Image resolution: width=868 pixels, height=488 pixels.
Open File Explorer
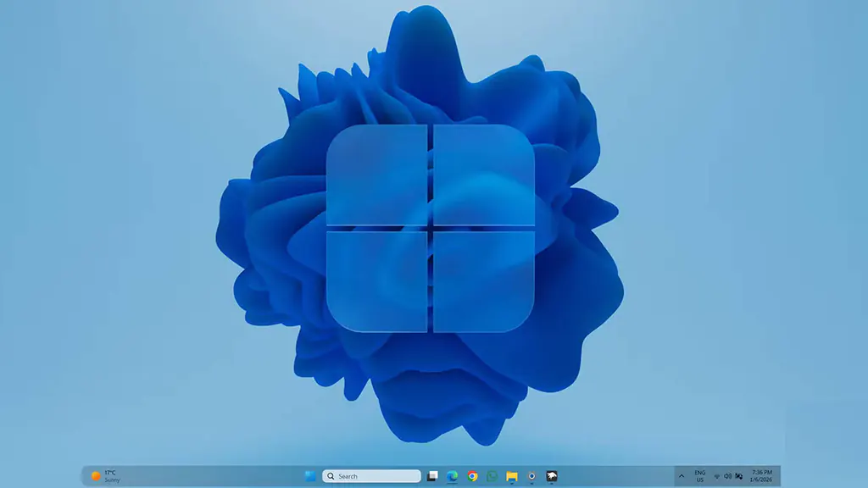512,475
